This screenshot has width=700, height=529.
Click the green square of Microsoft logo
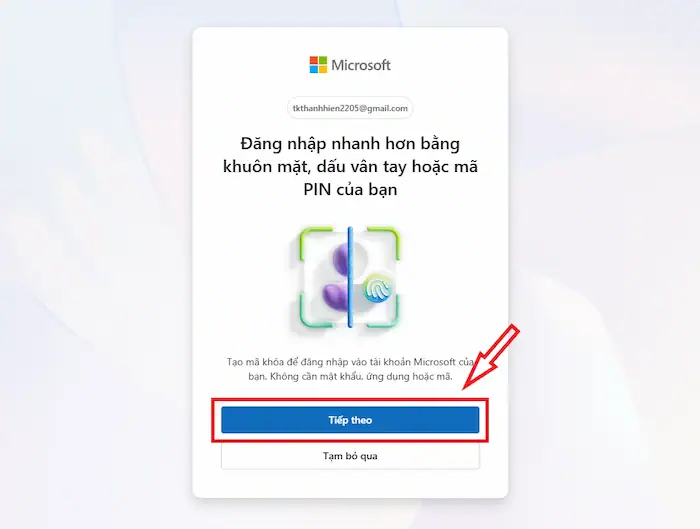323,60
